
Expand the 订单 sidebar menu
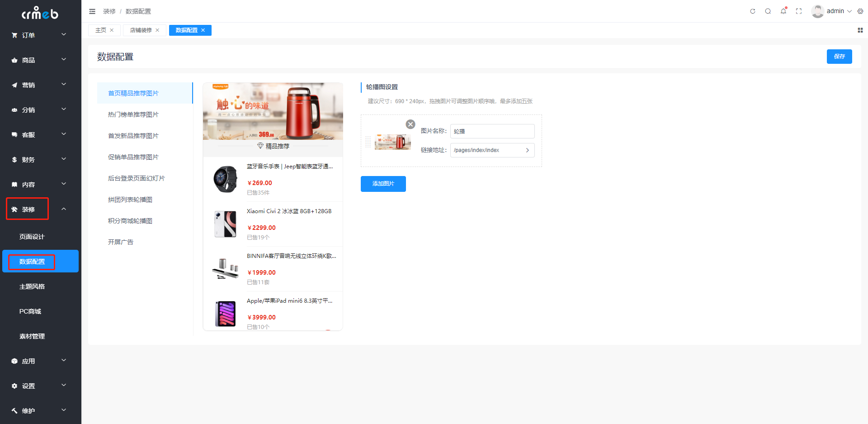click(41, 35)
